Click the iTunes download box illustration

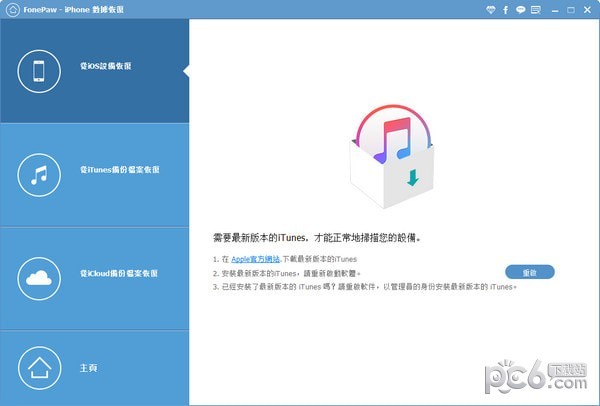[x=392, y=157]
